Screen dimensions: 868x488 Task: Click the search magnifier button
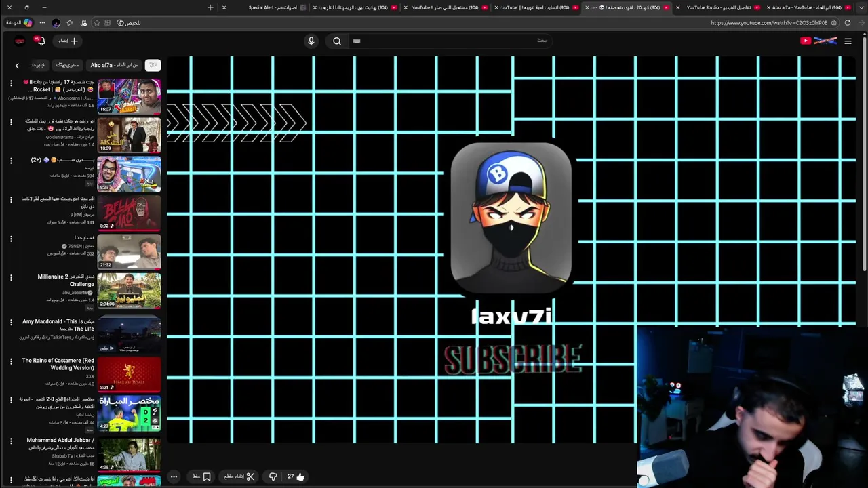(x=337, y=41)
